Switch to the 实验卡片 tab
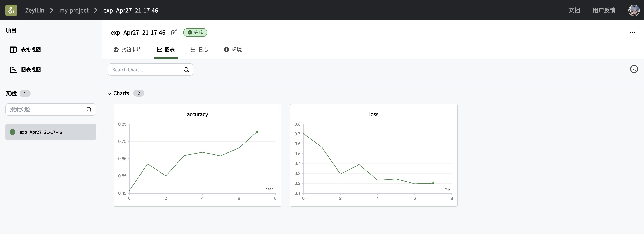 coord(127,50)
